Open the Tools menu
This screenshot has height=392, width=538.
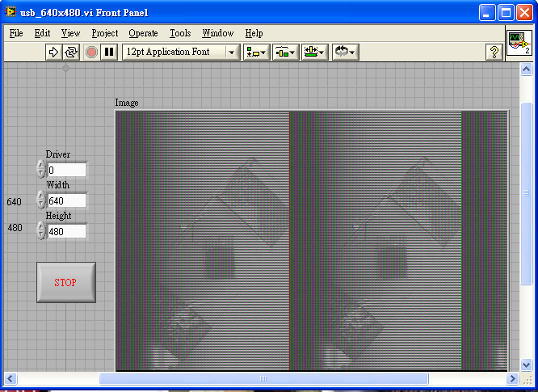(x=180, y=33)
